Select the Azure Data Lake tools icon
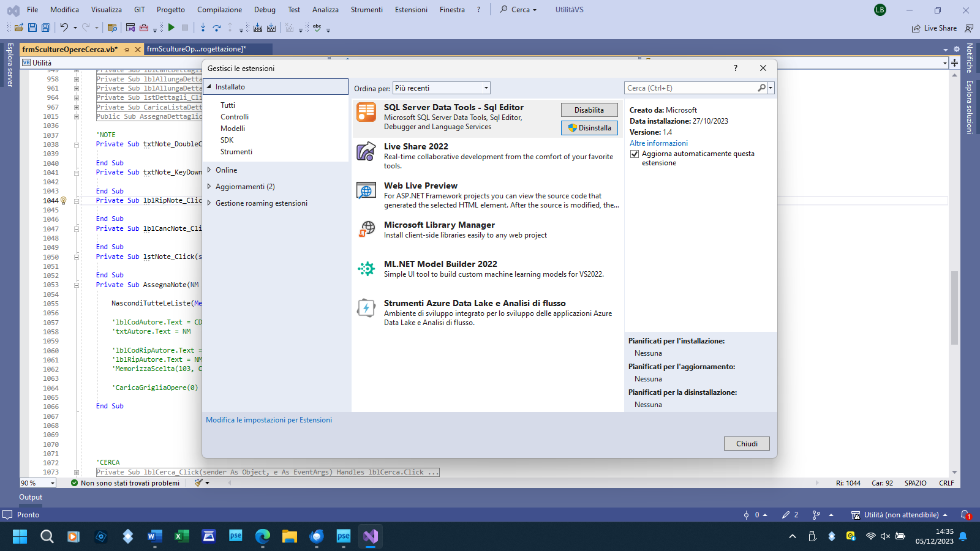 click(x=366, y=308)
